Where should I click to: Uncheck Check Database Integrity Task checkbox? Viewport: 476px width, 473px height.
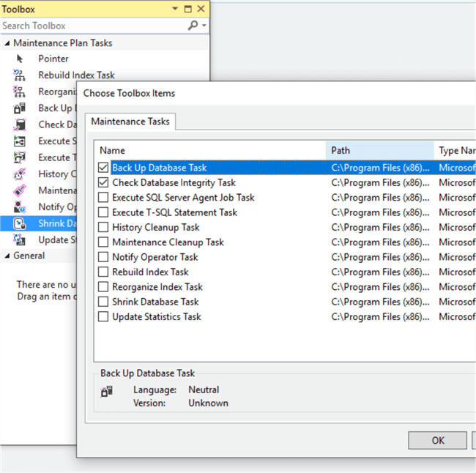point(103,182)
